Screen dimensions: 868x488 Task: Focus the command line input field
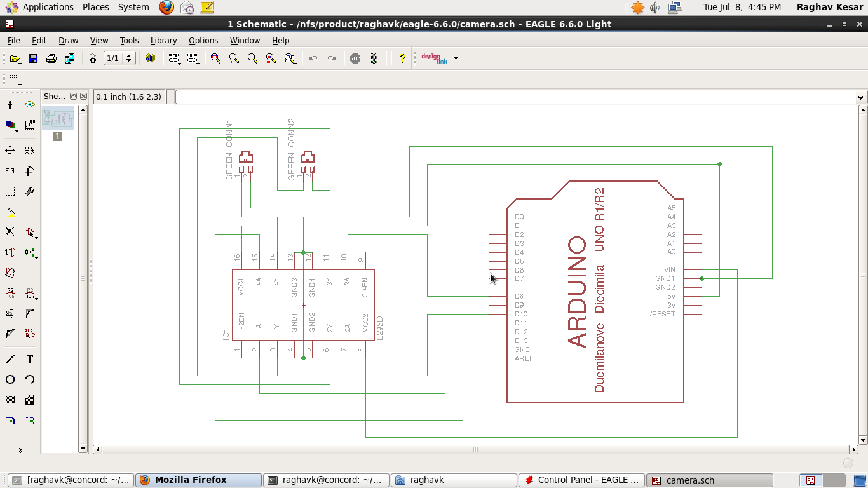515,97
